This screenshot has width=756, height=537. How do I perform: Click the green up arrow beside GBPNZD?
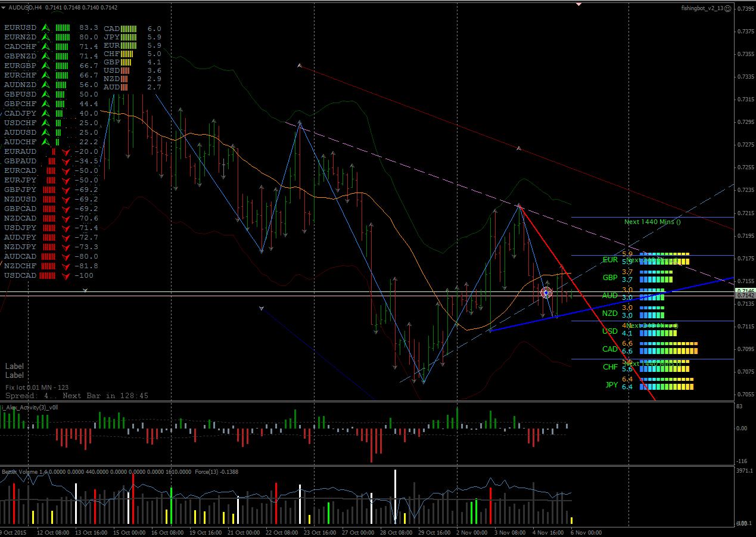[x=45, y=56]
